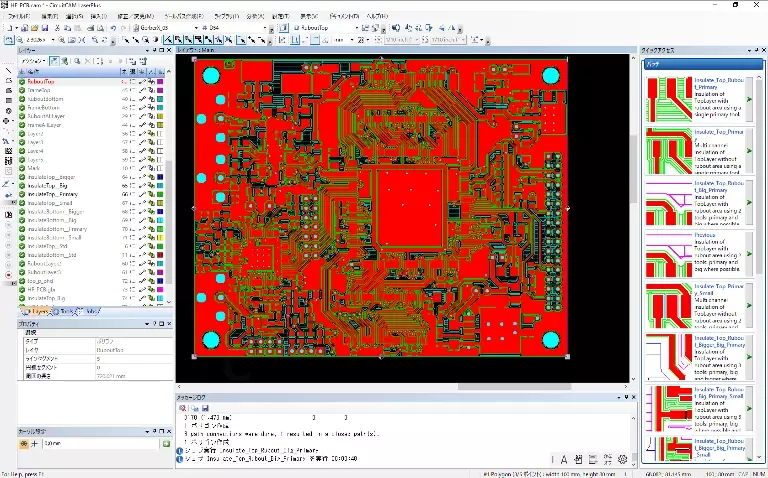Open the Options dropdown in the layer panel

(x=33, y=61)
